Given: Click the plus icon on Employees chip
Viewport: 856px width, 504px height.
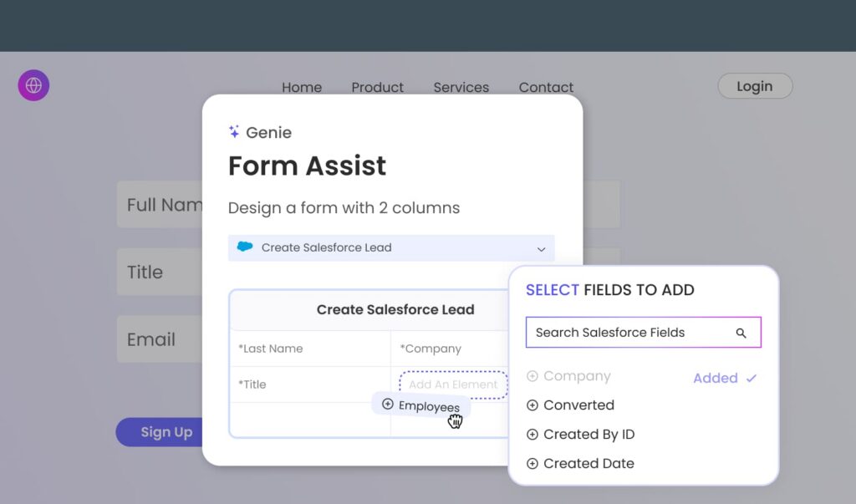Looking at the screenshot, I should coord(388,405).
